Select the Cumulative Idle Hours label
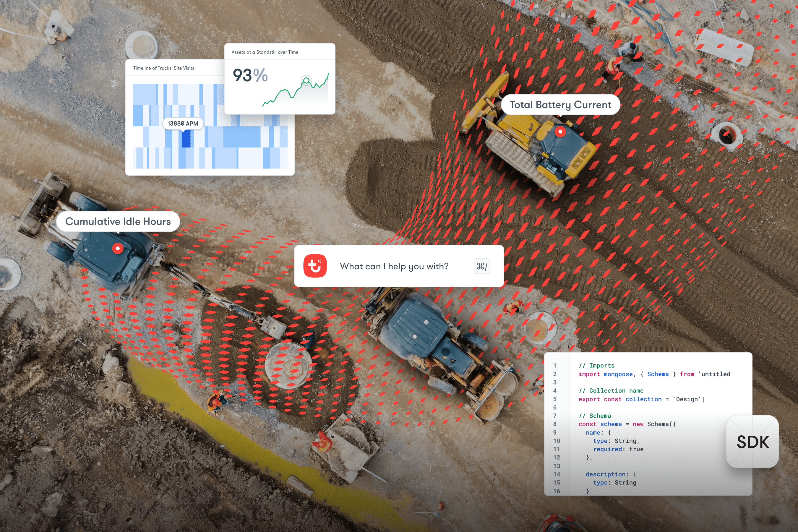The width and height of the screenshot is (798, 532). (118, 222)
